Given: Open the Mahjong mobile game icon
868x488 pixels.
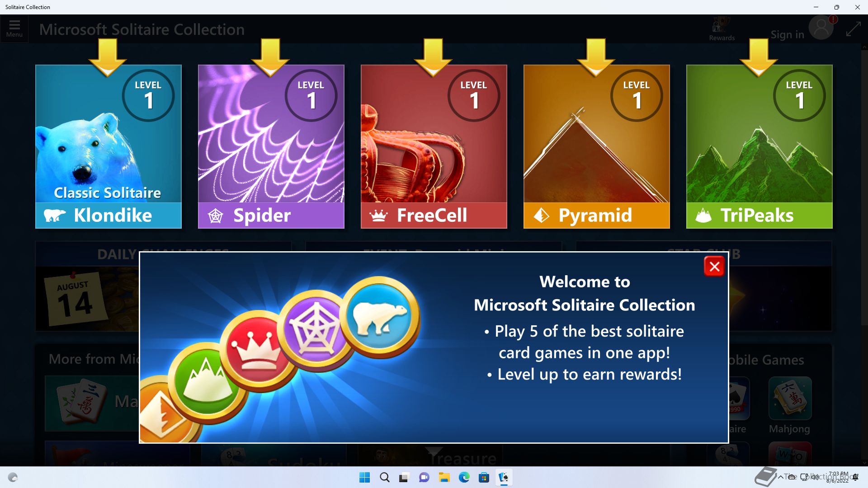Looking at the screenshot, I should [x=790, y=398].
